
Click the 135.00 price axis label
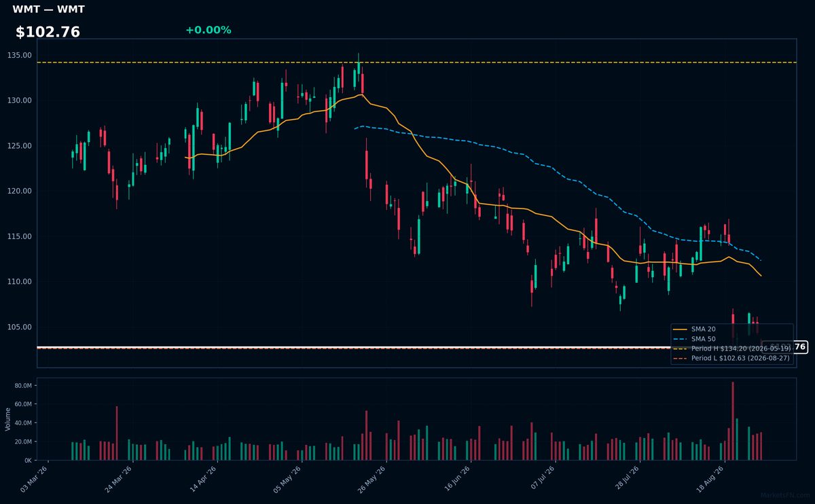[20, 55]
